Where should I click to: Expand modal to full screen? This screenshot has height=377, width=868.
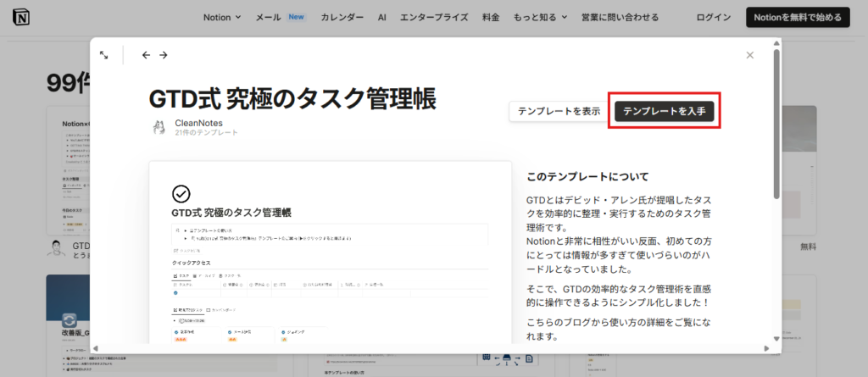click(103, 55)
